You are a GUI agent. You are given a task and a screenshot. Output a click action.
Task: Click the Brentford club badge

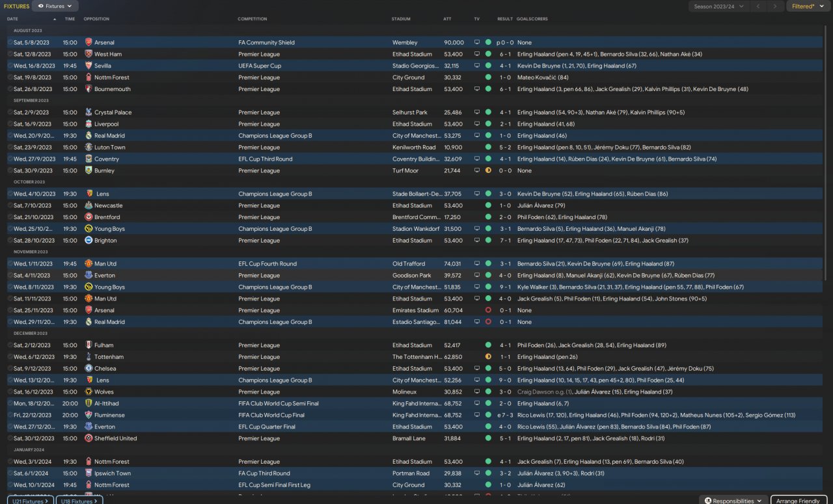(88, 217)
